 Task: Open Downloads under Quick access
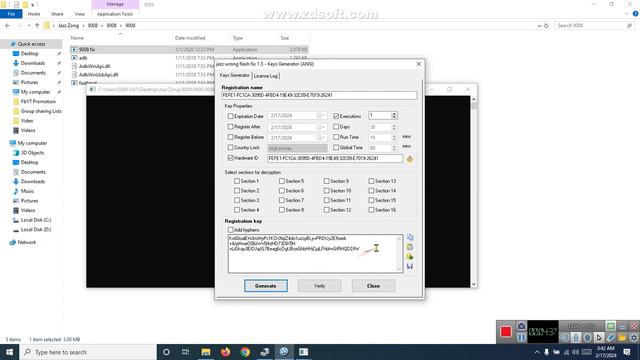pos(33,63)
